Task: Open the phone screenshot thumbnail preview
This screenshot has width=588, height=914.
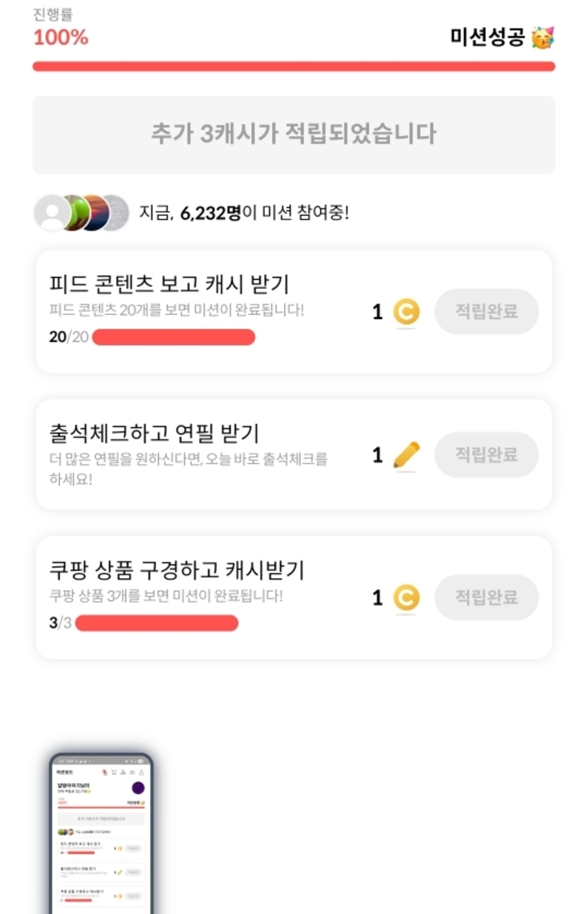Action: (101, 834)
